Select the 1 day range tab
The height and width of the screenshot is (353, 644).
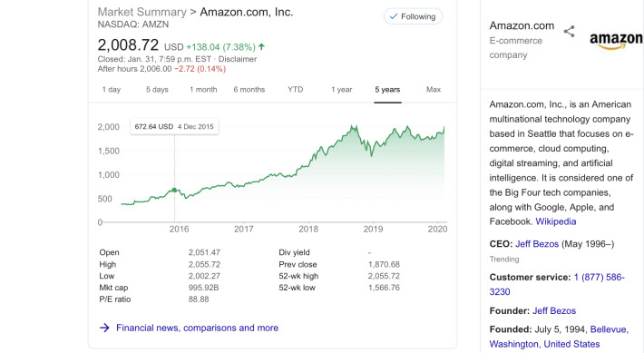pyautogui.click(x=112, y=90)
